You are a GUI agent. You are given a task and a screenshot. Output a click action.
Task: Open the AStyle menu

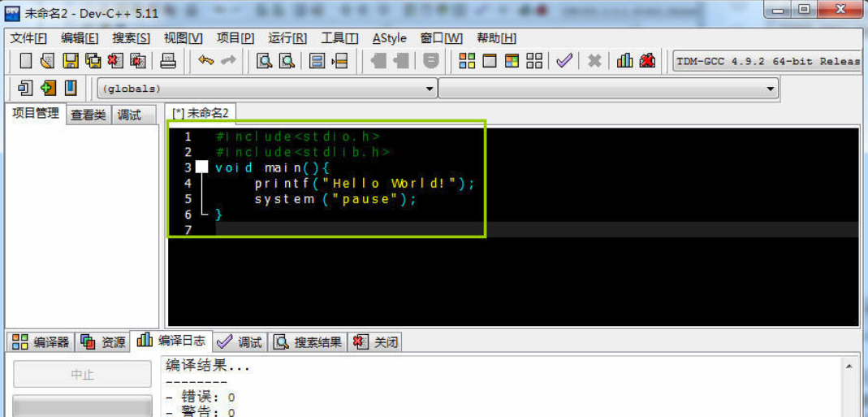click(390, 38)
